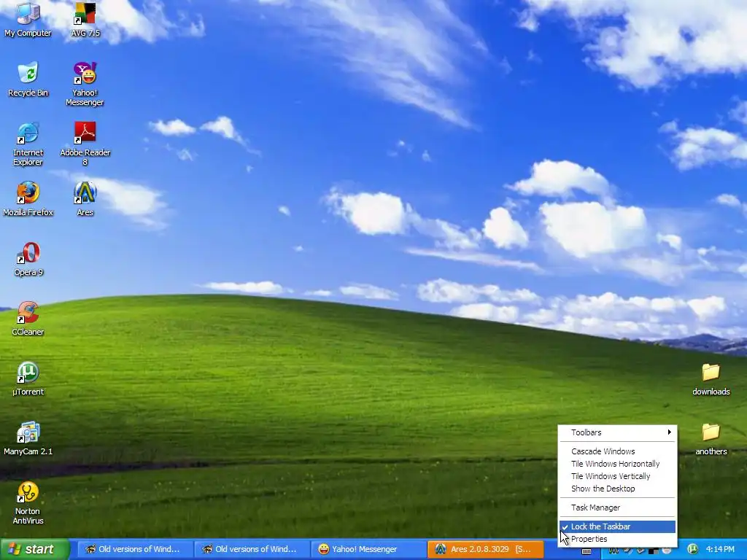
Task: Open the Start menu
Action: (34, 549)
